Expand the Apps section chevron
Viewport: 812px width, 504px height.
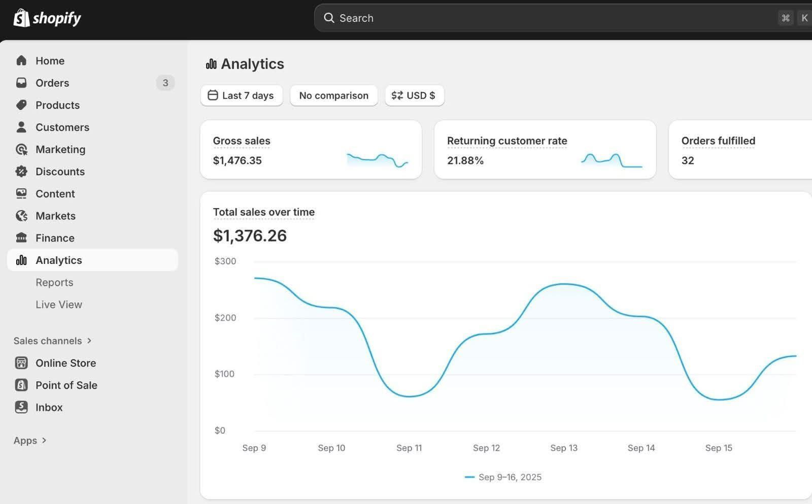[44, 441]
